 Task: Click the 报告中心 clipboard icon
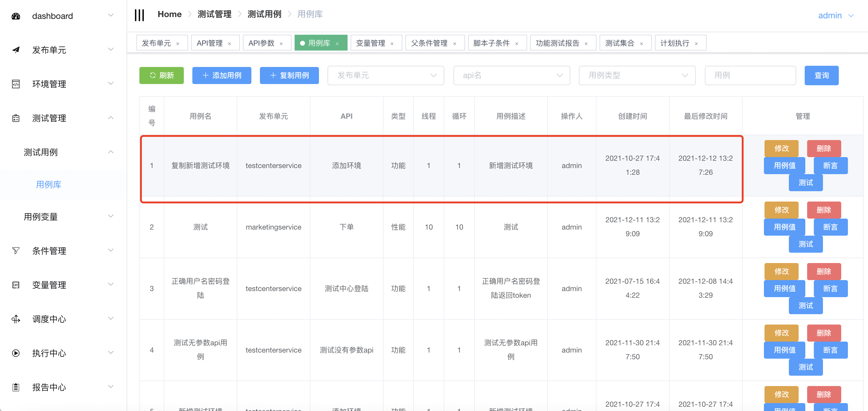tap(16, 387)
